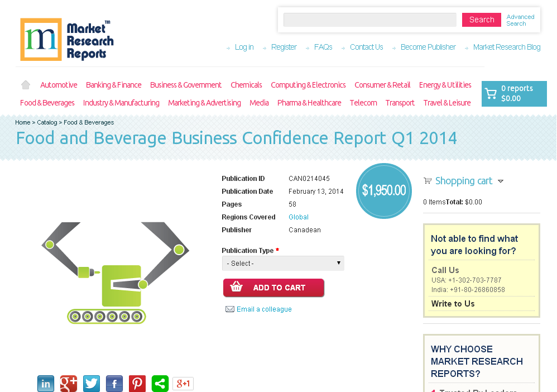Image resolution: width=557 pixels, height=392 pixels.
Task: Browse the Pharma & Healthcare category
Action: pyautogui.click(x=309, y=103)
